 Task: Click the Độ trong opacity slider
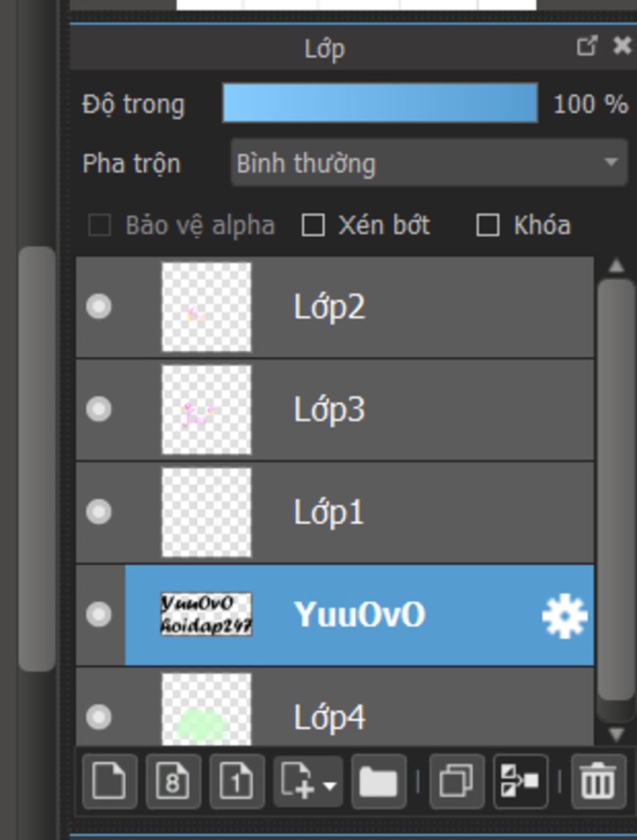[379, 103]
